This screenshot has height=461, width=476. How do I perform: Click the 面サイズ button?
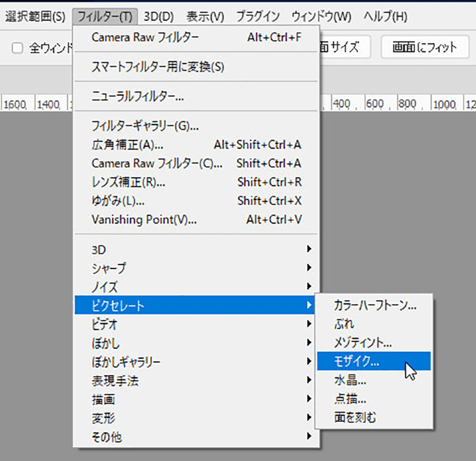(345, 47)
